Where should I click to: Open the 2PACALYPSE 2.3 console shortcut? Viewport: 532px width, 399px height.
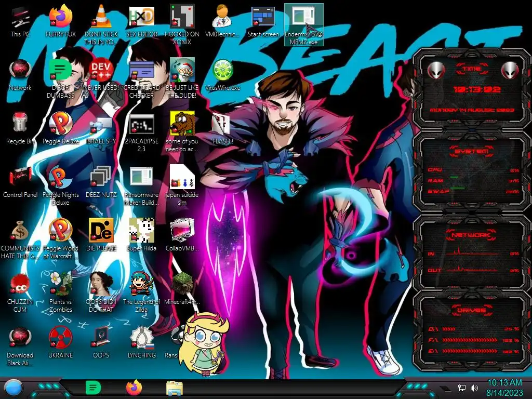(x=141, y=131)
